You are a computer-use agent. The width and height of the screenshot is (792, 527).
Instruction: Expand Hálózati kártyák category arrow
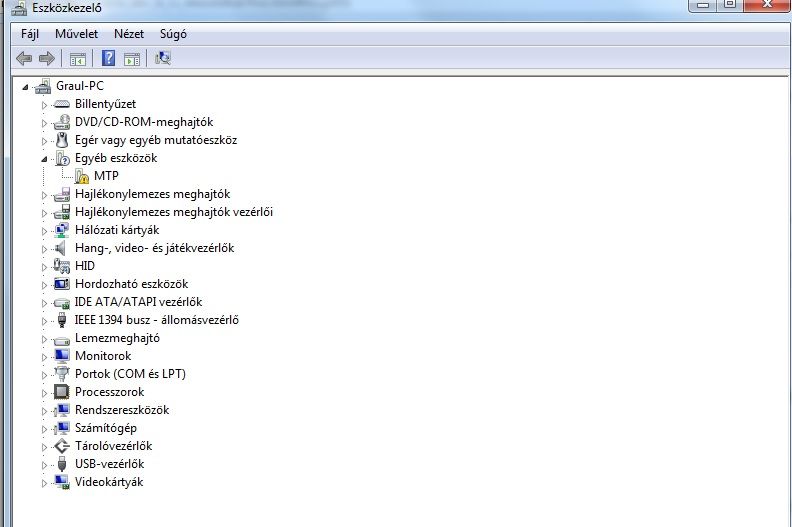[x=44, y=231]
